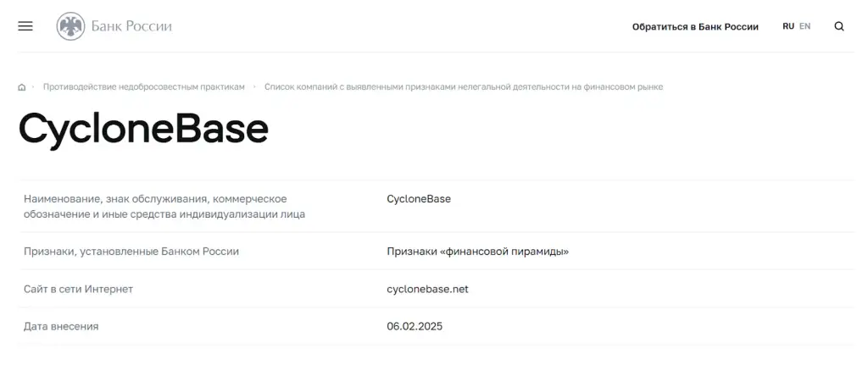Switch site language to EN
This screenshot has height=371, width=868.
tap(805, 26)
